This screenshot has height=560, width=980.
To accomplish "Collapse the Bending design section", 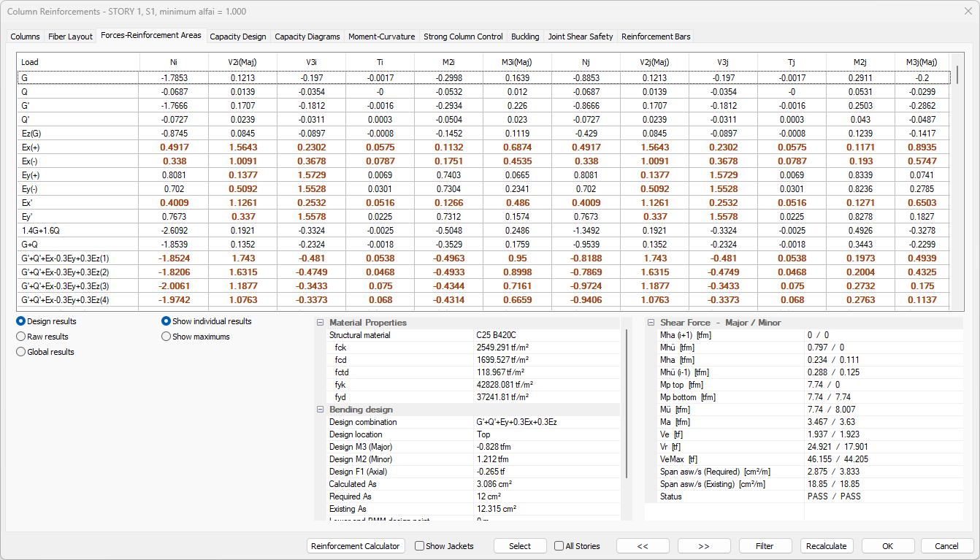I will tap(320, 410).
